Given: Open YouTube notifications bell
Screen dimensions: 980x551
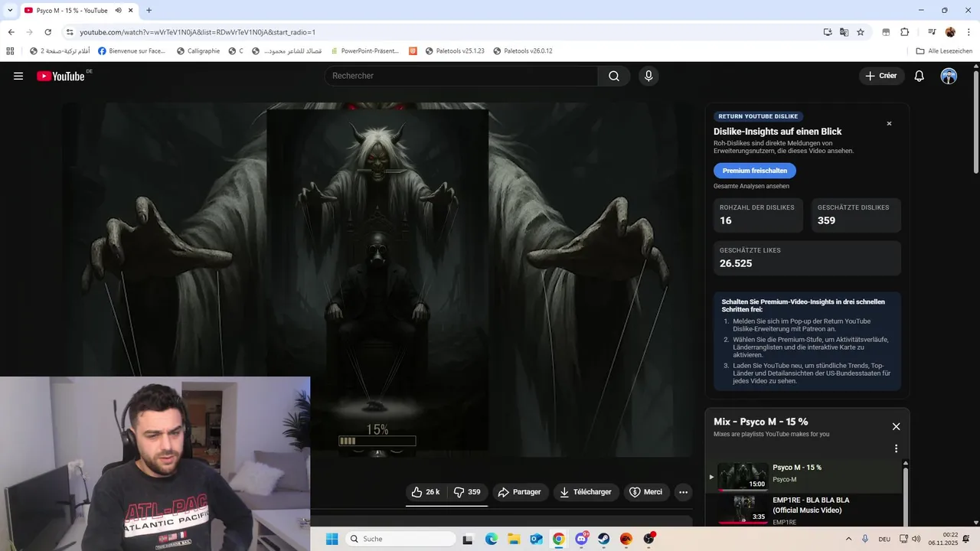Looking at the screenshot, I should coord(920,76).
